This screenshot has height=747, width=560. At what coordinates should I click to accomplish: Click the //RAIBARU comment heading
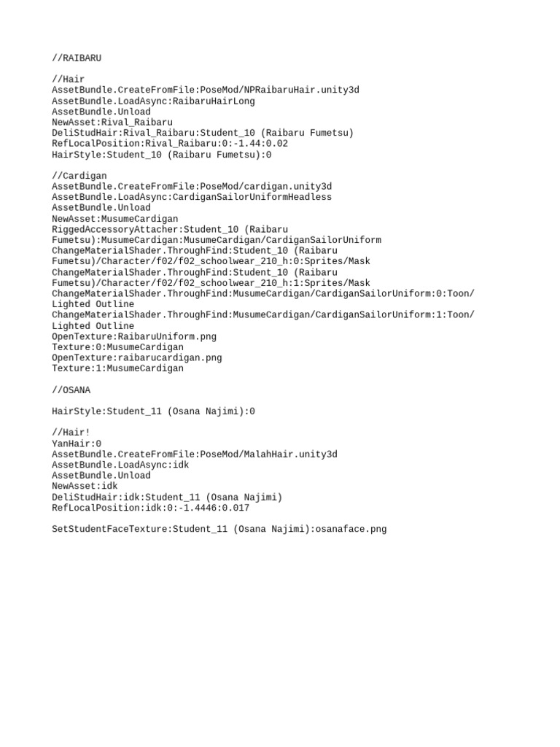tap(77, 58)
